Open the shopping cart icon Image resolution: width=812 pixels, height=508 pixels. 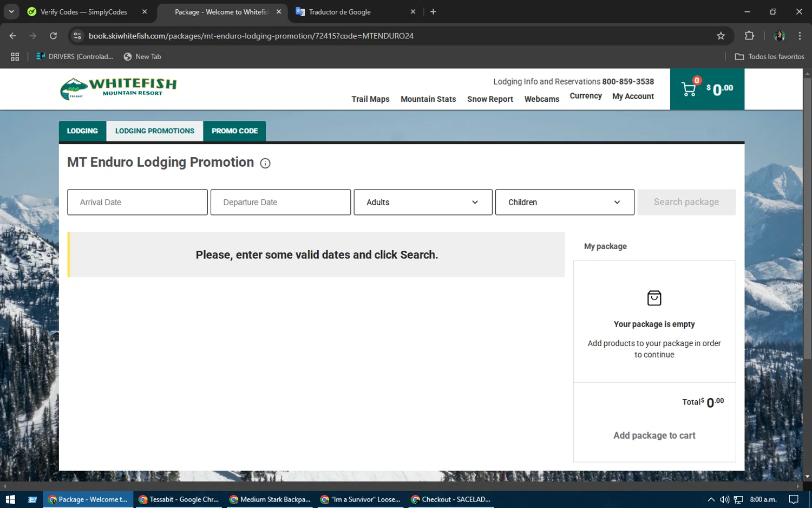pyautogui.click(x=689, y=89)
